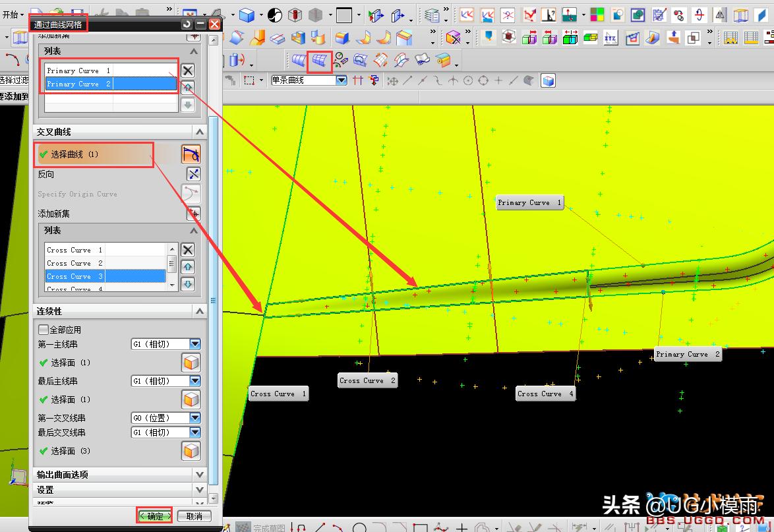The height and width of the screenshot is (532, 774).
Task: Click the Through Curve Mesh toolbar icon
Action: (320, 61)
